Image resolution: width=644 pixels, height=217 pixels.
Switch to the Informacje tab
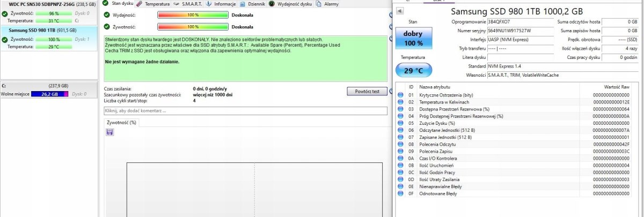coord(219,3)
